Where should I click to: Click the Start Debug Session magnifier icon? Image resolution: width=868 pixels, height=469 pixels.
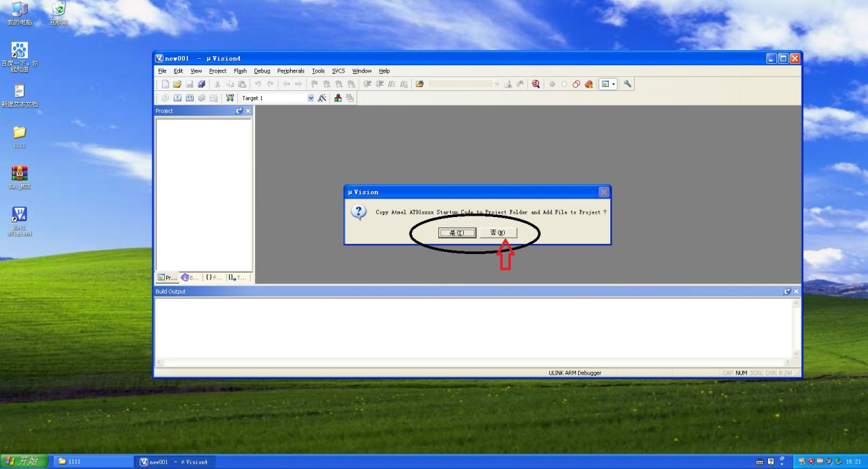(x=536, y=84)
